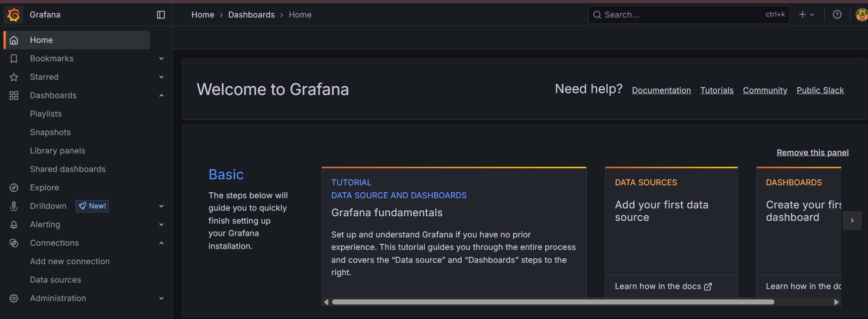This screenshot has height=319, width=868.
Task: Click the Search input field
Action: pyautogui.click(x=689, y=15)
